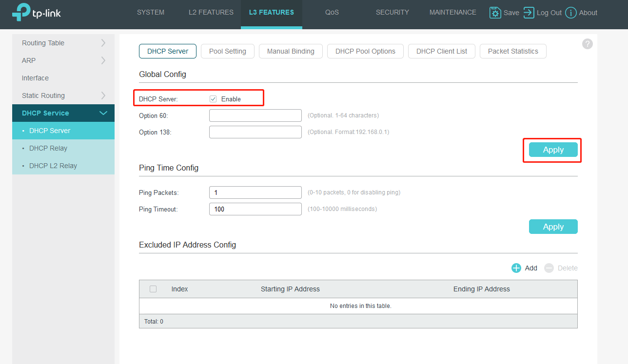Open the QoS menu
Screen dimensions: 628x364
click(332, 12)
